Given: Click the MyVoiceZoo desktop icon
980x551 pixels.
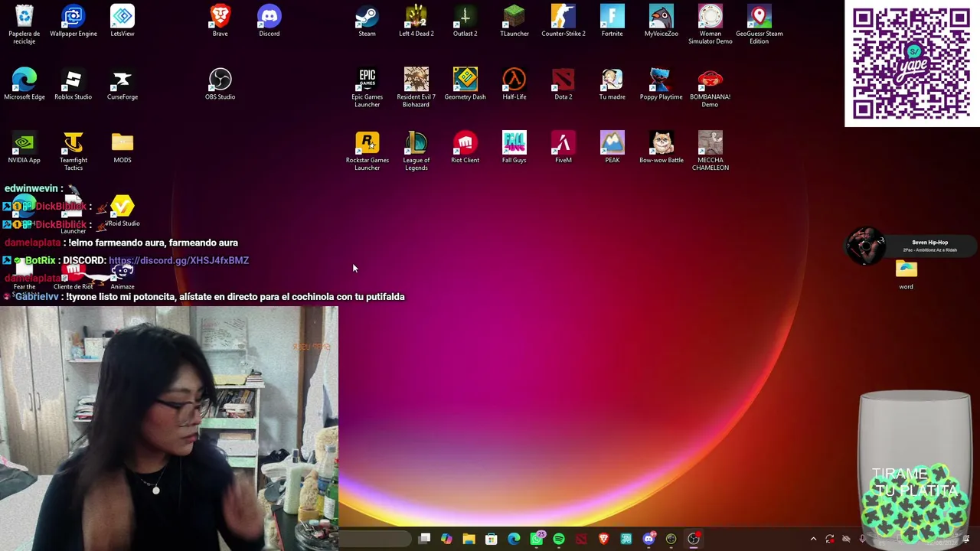Looking at the screenshot, I should tap(661, 21).
